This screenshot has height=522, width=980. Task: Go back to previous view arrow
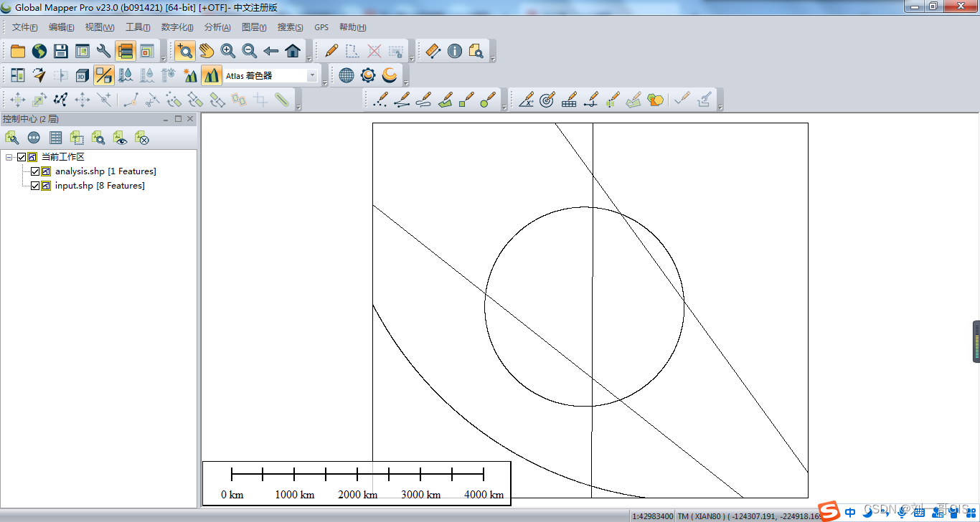271,51
